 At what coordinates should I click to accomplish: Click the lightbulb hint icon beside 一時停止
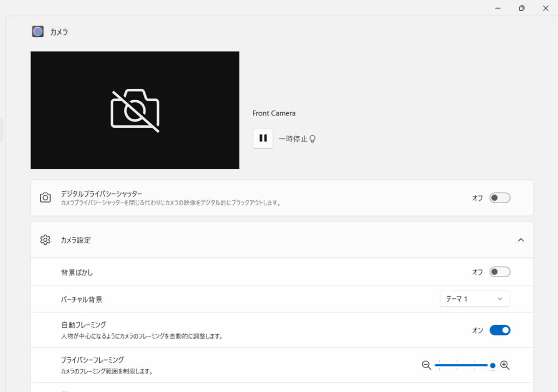313,139
